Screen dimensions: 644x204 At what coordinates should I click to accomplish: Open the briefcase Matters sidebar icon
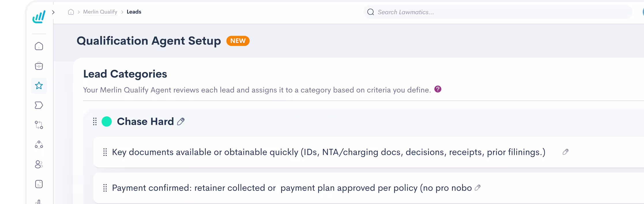pos(39,66)
